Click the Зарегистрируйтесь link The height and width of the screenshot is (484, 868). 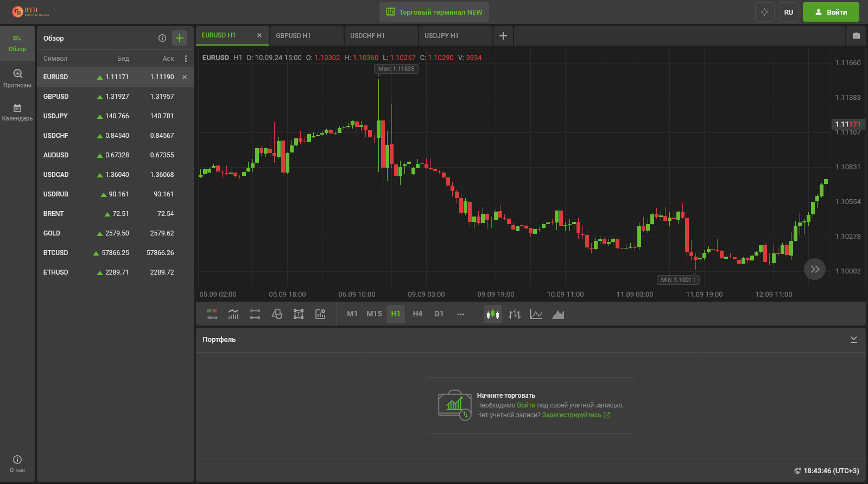[576, 415]
